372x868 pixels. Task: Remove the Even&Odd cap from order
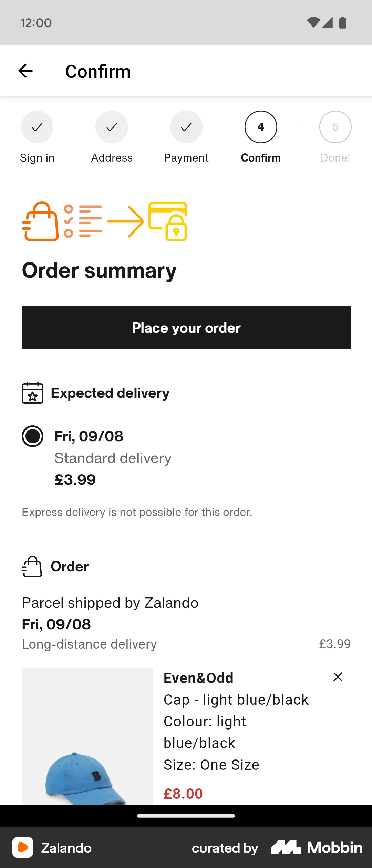tap(338, 677)
